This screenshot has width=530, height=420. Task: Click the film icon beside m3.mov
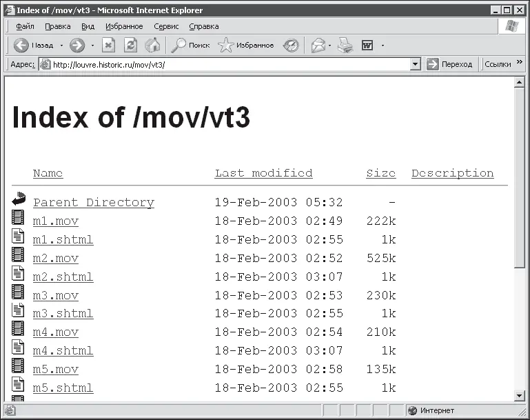(x=18, y=292)
